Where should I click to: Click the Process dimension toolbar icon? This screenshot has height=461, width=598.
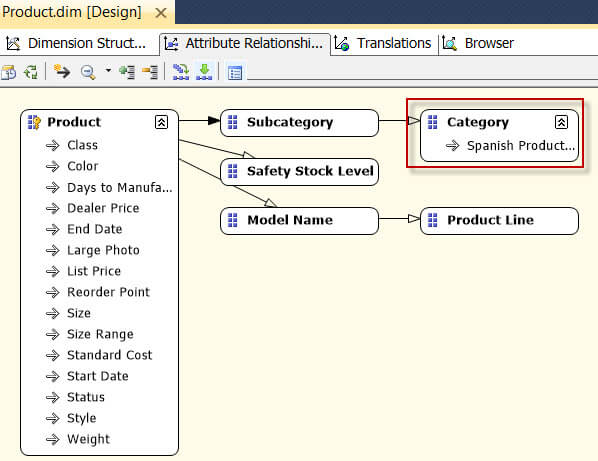(x=8, y=72)
